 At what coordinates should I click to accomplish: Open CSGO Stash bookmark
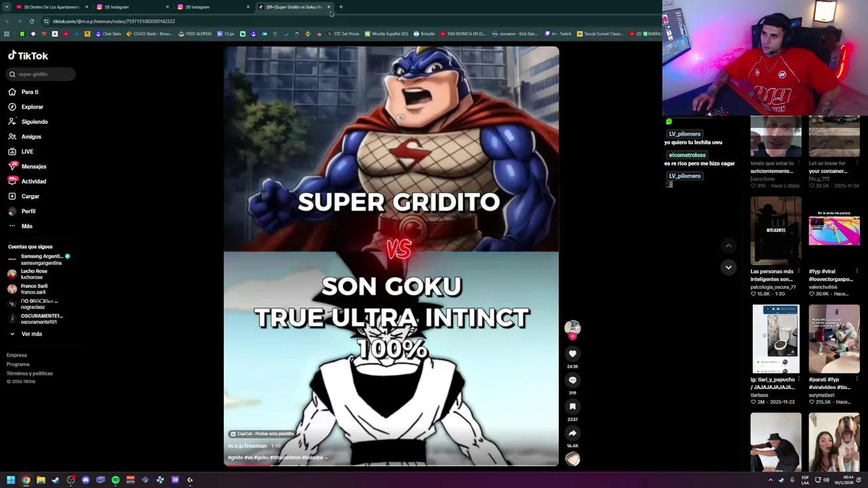tap(149, 33)
